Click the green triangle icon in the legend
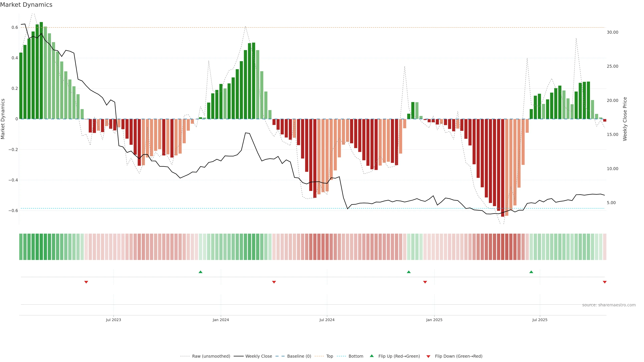 click(x=372, y=356)
